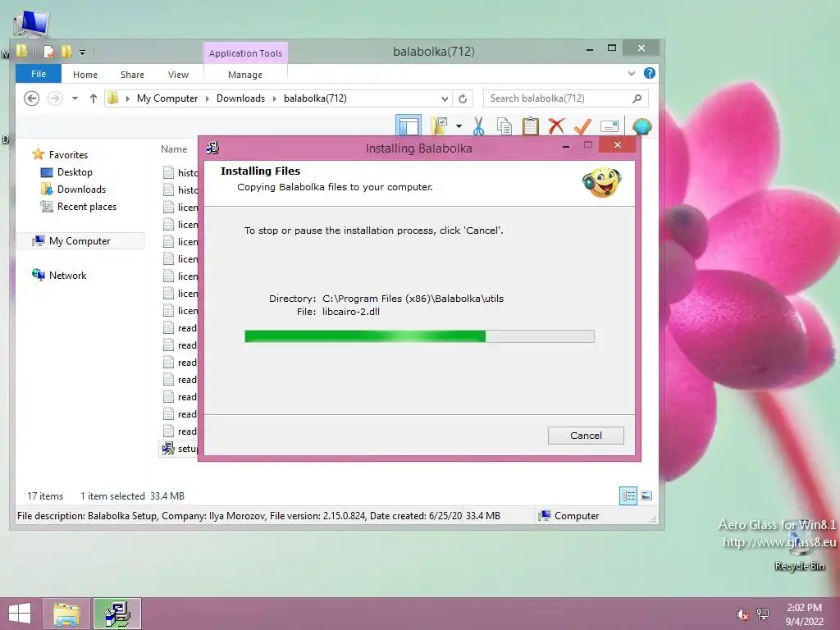840x630 pixels.
Task: Toggle the preview pane toolbar icon
Action: click(409, 126)
